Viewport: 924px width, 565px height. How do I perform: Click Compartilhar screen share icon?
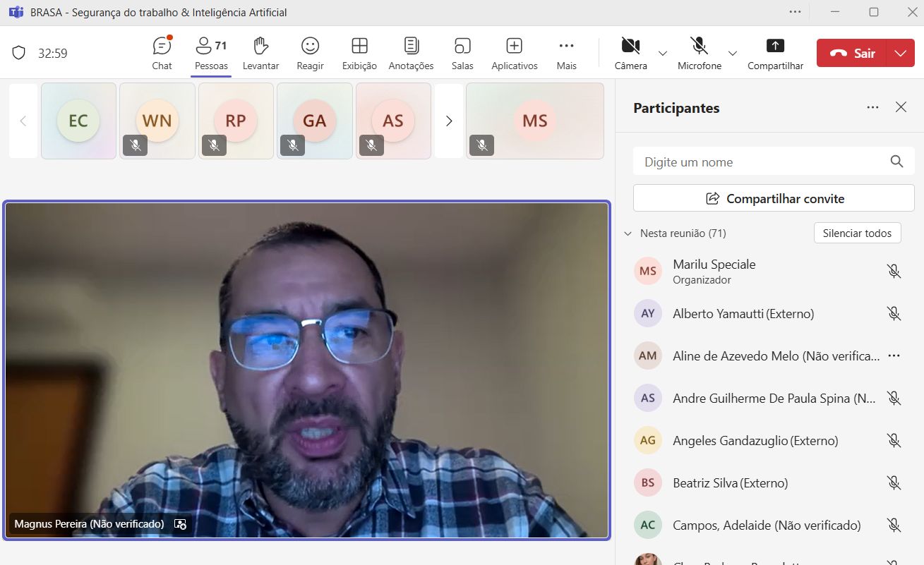coord(775,54)
